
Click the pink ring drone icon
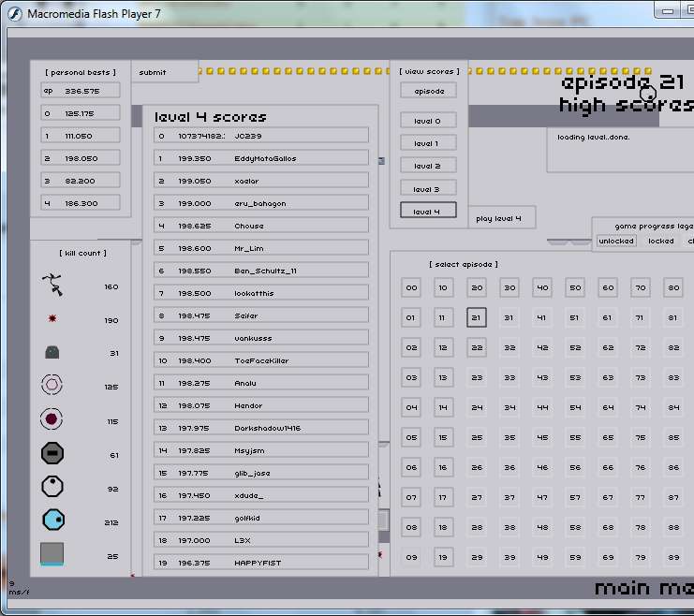(x=52, y=385)
